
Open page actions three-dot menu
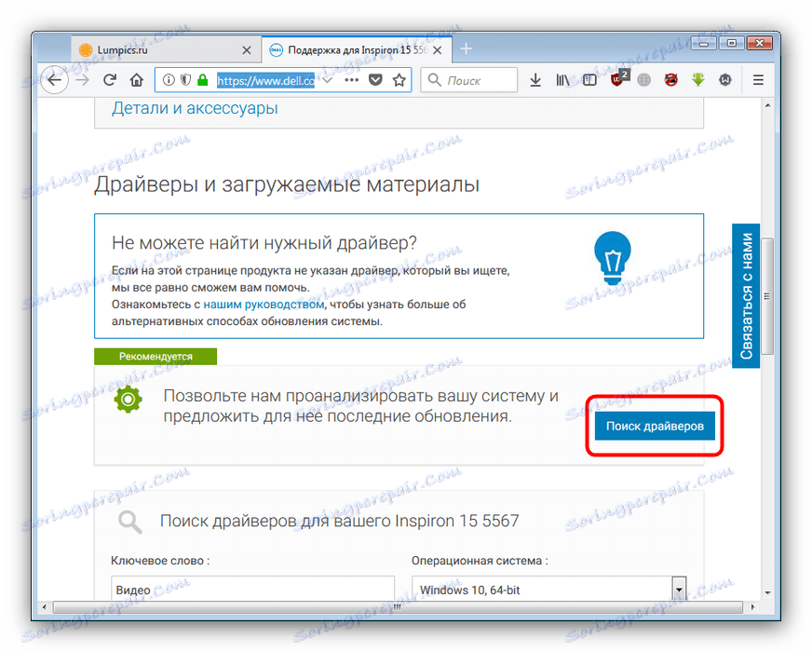click(x=352, y=80)
